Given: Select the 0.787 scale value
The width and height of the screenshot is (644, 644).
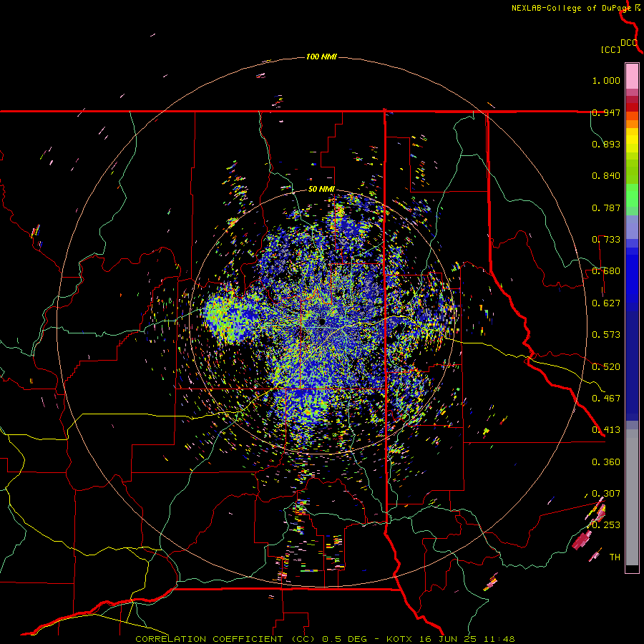Looking at the screenshot, I should tap(606, 208).
